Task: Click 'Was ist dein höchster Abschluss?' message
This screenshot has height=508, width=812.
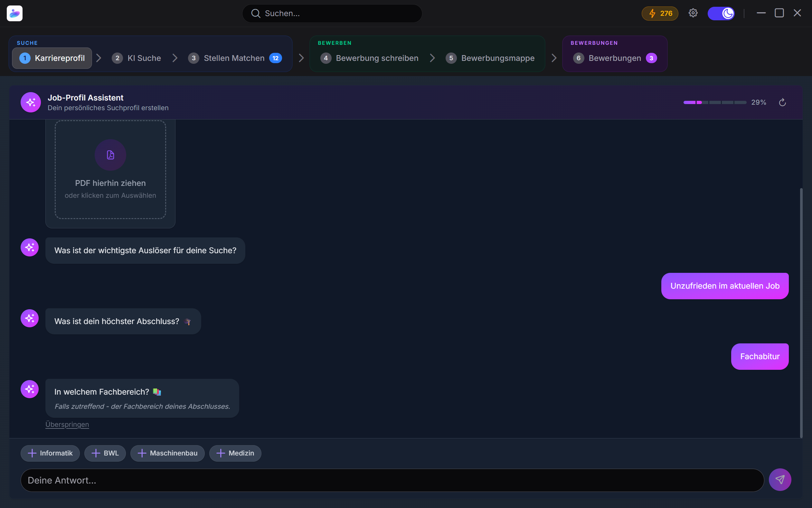Action: coord(123,321)
